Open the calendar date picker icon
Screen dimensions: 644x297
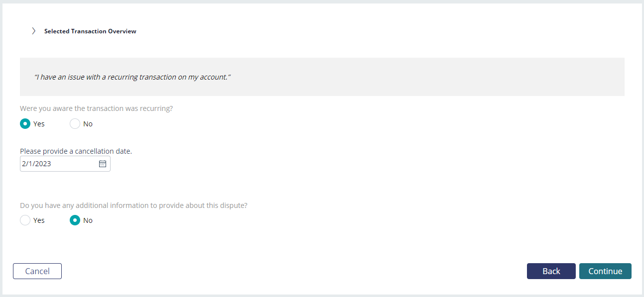click(103, 164)
